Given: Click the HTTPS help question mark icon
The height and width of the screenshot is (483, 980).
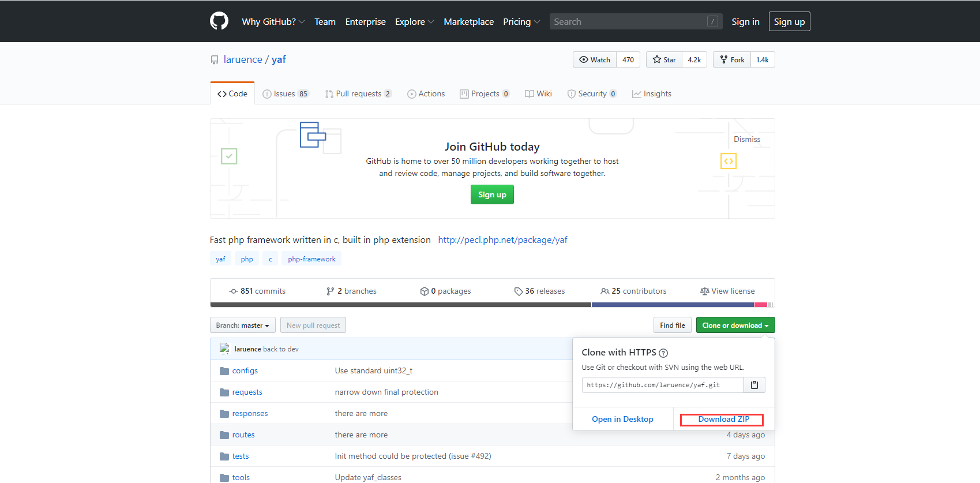Looking at the screenshot, I should (x=663, y=353).
